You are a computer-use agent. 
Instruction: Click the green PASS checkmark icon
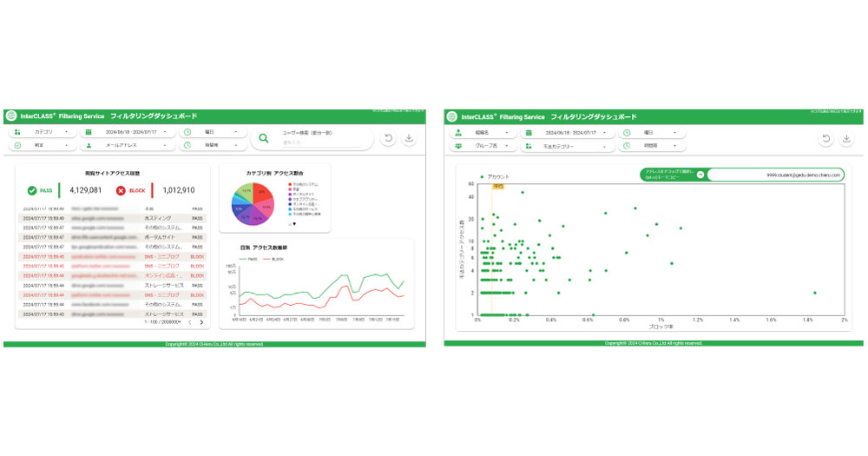pos(32,190)
